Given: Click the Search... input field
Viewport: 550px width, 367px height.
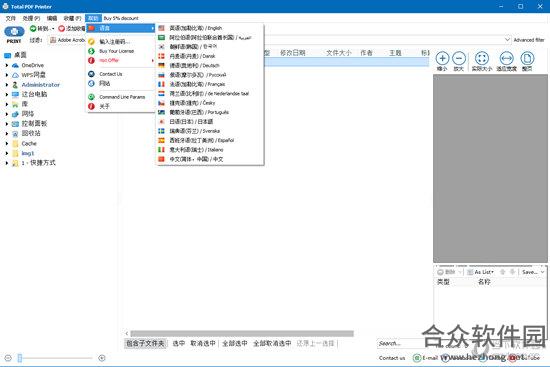Looking at the screenshot, I should tap(399, 343).
